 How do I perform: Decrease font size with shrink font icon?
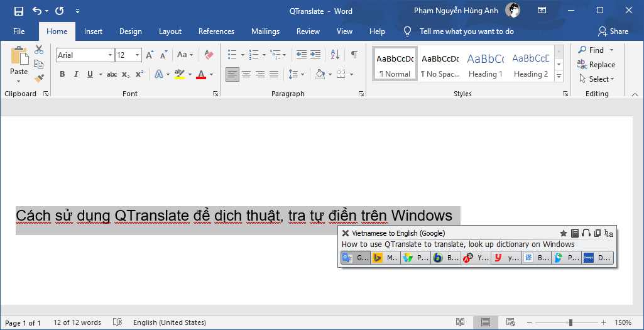[x=163, y=55]
